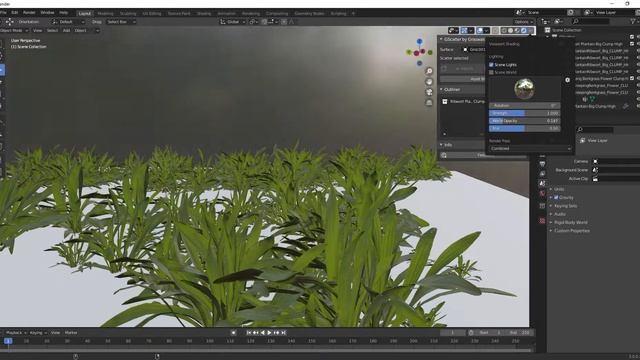Adjust the Strength slider

(524, 113)
